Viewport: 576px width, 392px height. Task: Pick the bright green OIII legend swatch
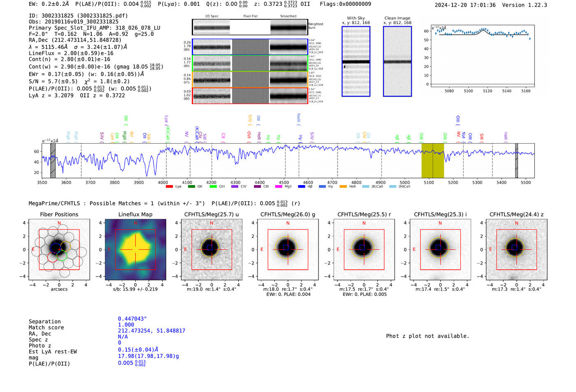point(213,187)
